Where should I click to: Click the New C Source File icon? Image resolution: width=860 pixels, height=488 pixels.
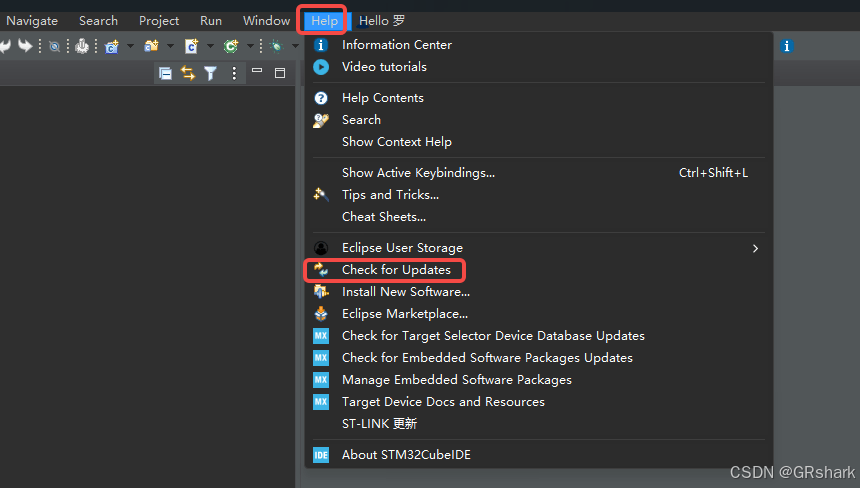pyautogui.click(x=191, y=46)
